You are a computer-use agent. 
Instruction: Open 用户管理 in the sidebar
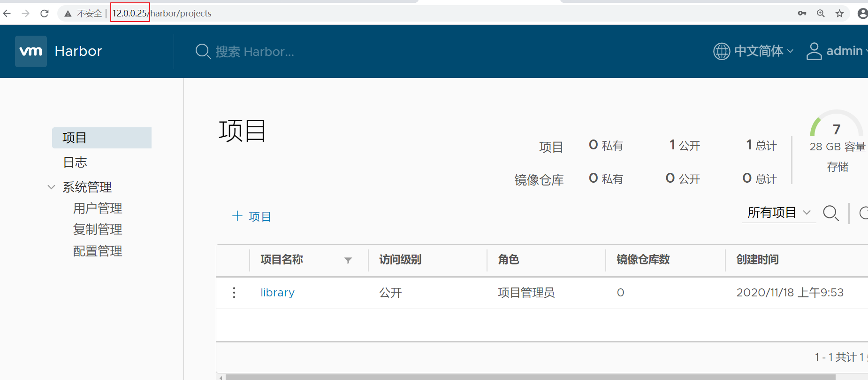pyautogui.click(x=98, y=208)
